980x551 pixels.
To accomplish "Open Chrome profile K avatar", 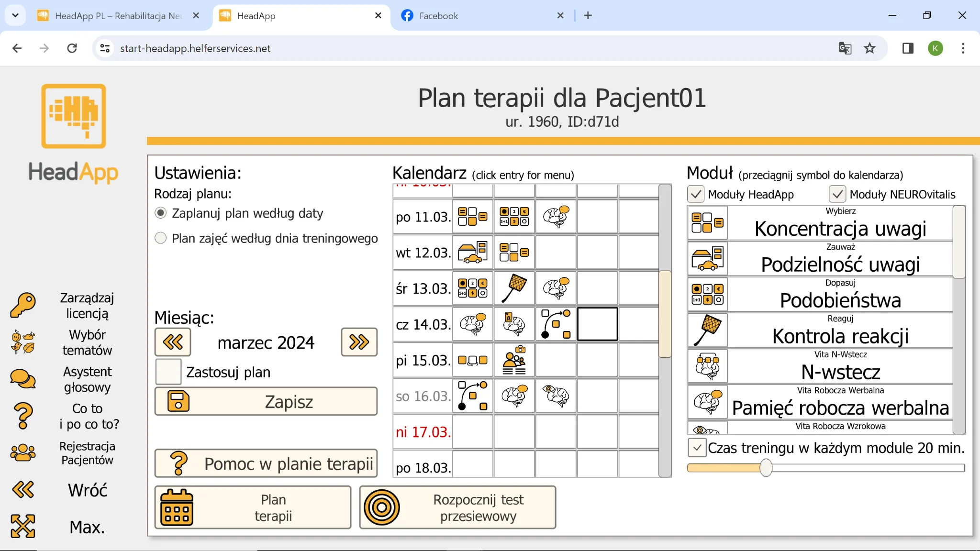I will 935,48.
